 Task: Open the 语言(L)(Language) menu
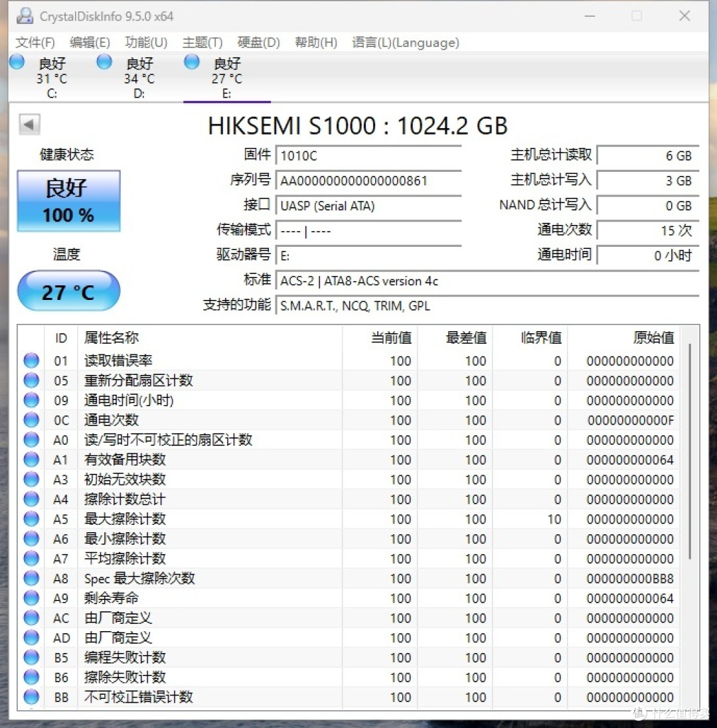406,42
